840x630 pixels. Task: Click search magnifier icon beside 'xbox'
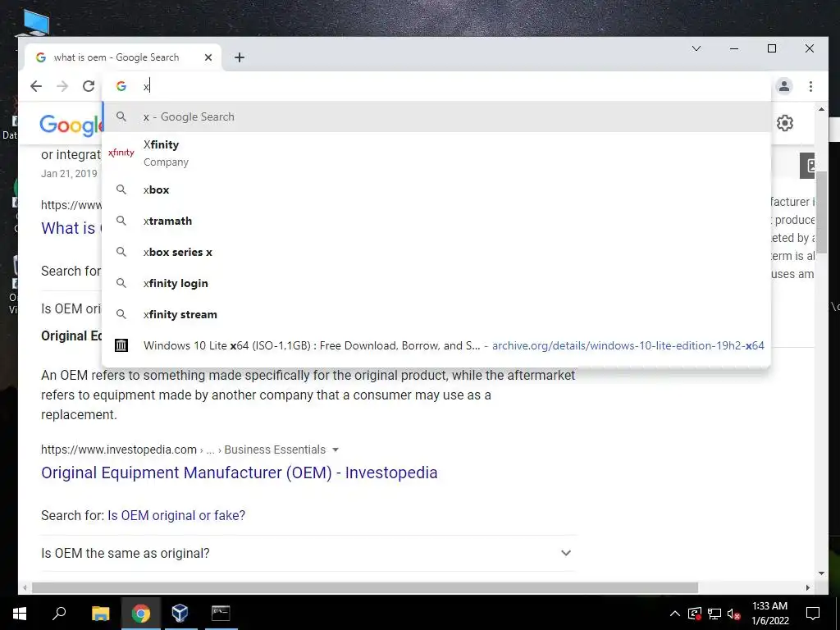[121, 189]
